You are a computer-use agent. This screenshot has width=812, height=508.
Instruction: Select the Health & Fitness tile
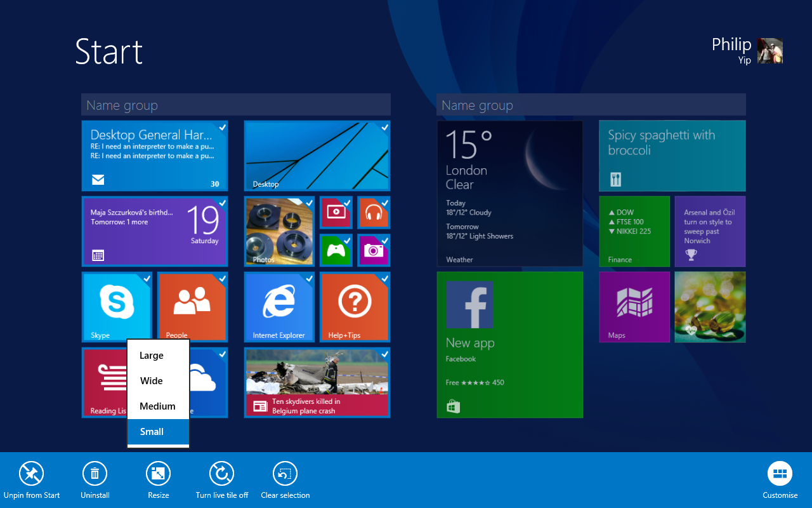[710, 307]
